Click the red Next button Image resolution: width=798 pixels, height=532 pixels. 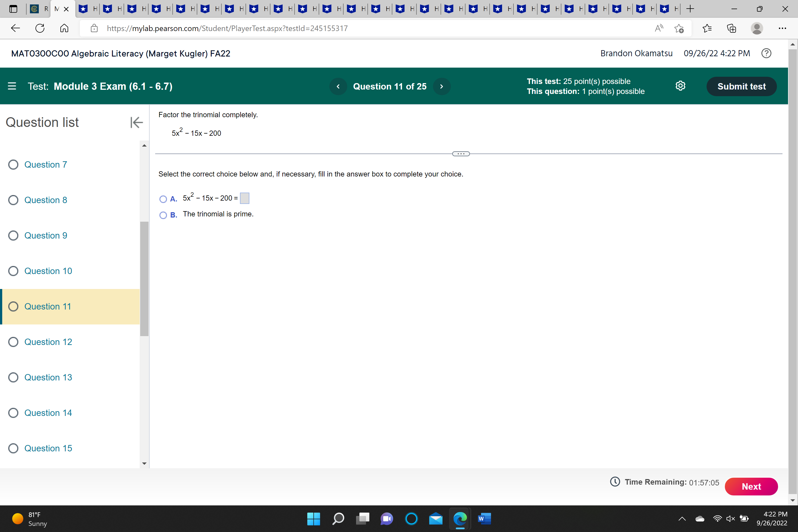point(751,486)
